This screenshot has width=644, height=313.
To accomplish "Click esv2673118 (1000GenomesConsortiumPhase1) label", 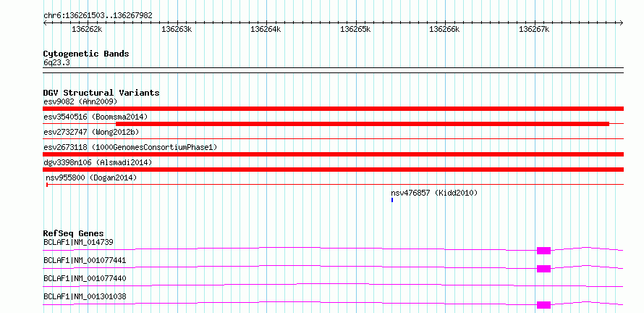I will click(130, 147).
